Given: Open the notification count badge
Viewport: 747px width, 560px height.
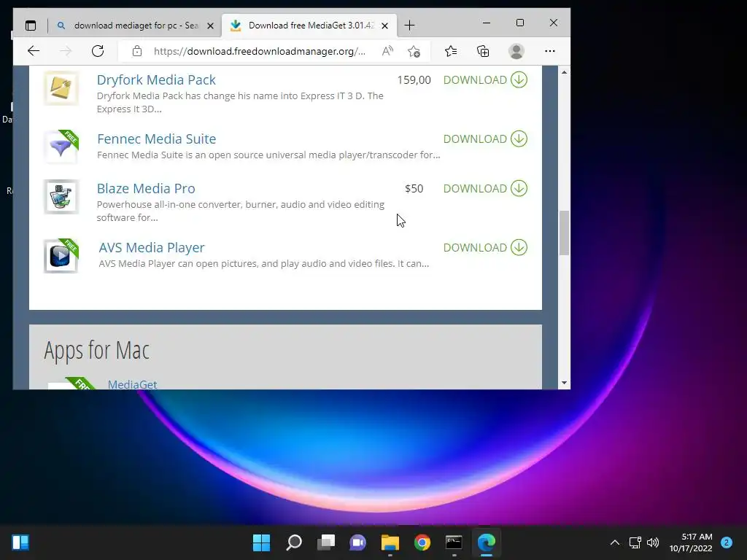Looking at the screenshot, I should [x=727, y=542].
